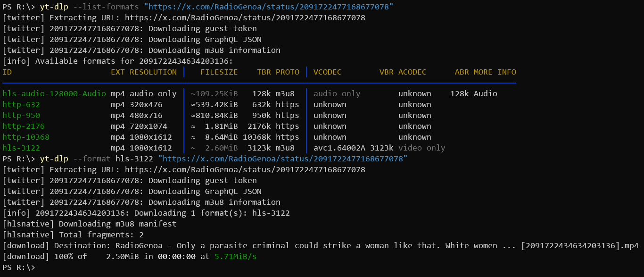
Task: Click the VCODEC column header
Action: (328, 72)
